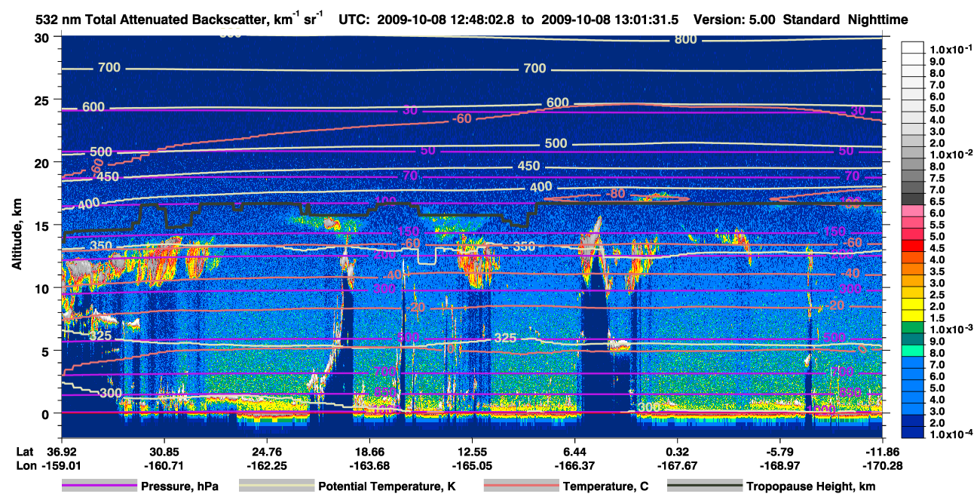Viewport: 980px width, 503px height.
Task: Click the 'Lon' axis row label
Action: [x=25, y=465]
